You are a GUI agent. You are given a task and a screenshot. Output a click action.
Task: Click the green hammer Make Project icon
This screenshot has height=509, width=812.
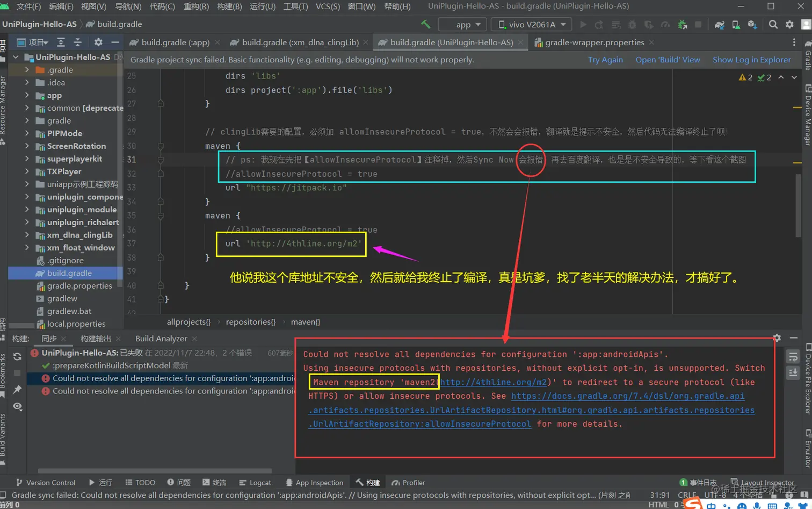click(425, 24)
